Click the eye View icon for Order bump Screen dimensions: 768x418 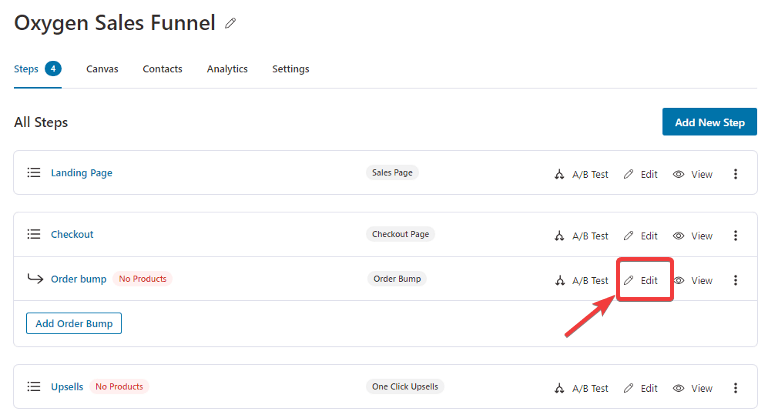pyautogui.click(x=678, y=280)
